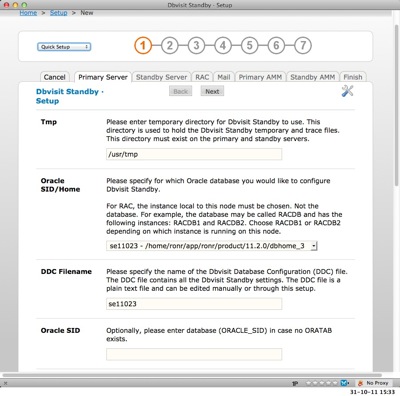Select step 7 circle in wizard
Screen dimensions: 400x396
click(x=303, y=45)
